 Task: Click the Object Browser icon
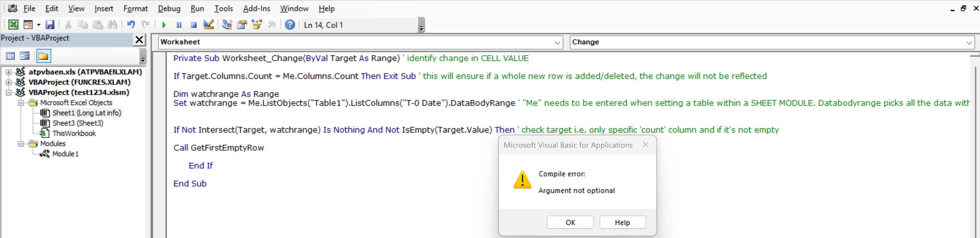point(257,25)
